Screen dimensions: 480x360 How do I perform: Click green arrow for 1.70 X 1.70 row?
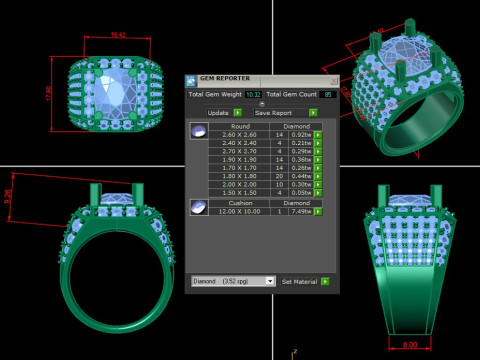tap(318, 168)
